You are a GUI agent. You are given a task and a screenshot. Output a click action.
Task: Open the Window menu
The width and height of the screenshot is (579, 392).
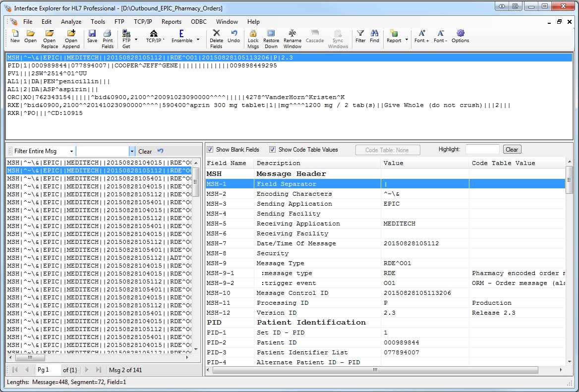tap(227, 22)
